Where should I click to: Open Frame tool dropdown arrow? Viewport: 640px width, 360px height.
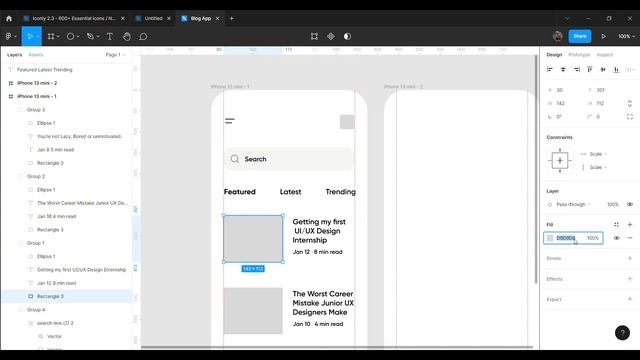(x=58, y=37)
